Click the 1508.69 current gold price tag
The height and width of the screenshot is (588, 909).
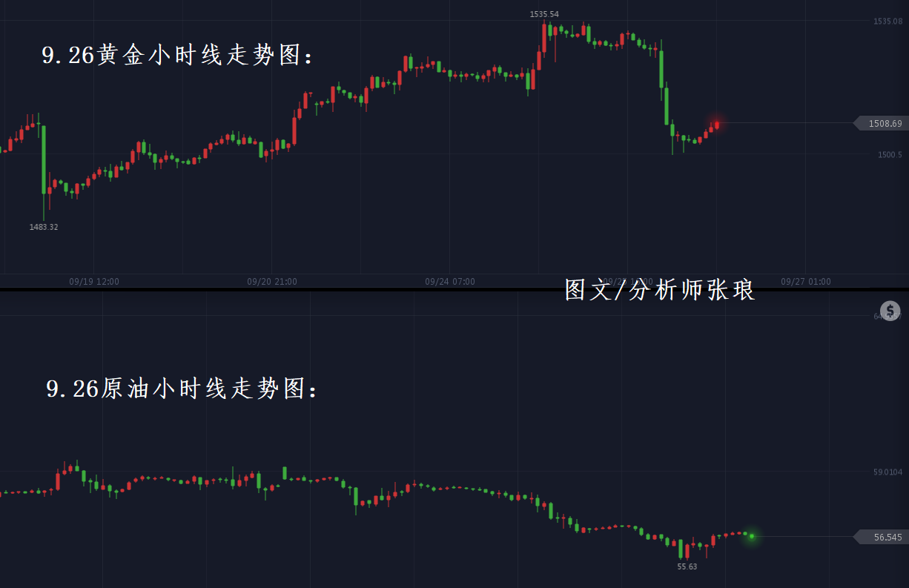[x=882, y=124]
